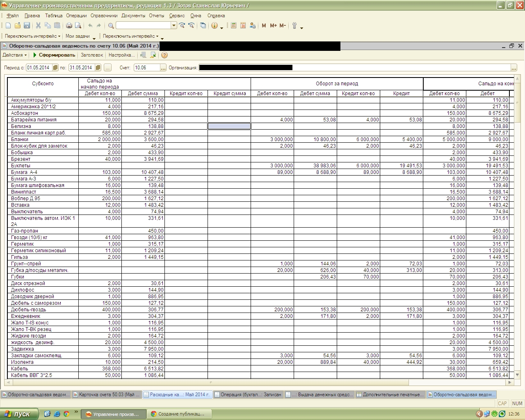Click the Undo arrow icon
This screenshot has width=525, height=420.
tap(90, 25)
